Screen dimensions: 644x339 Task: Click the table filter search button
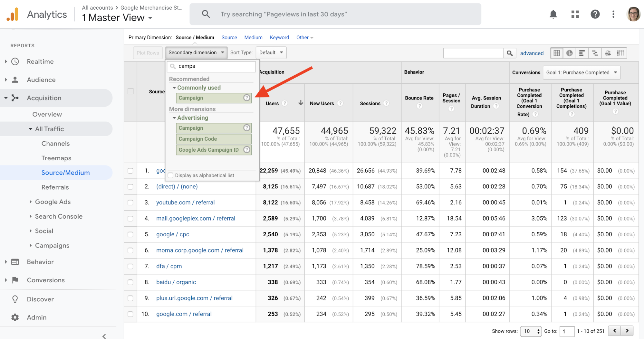tap(509, 53)
